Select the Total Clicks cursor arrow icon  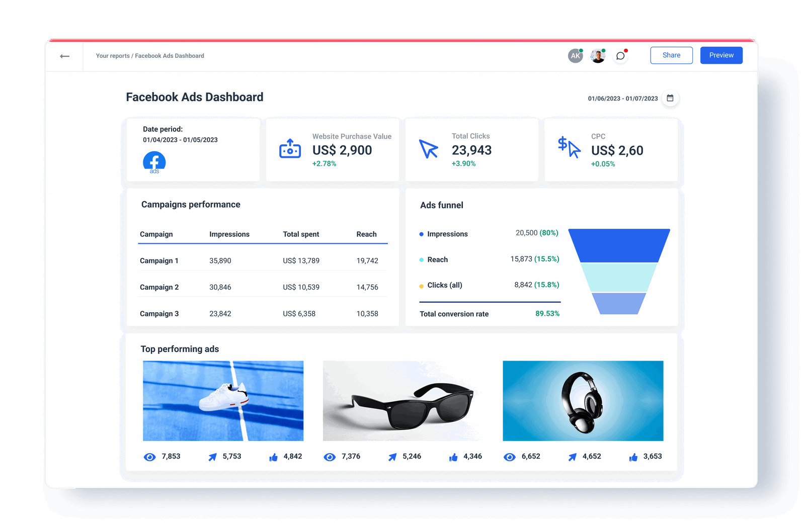[428, 148]
